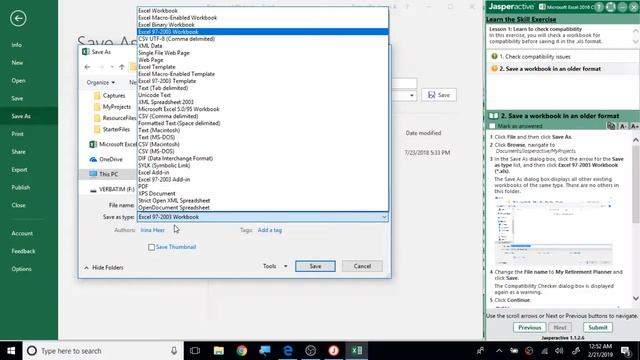Click the back arrow in Backstage view
Screen dimensions: 640x360
click(18, 18)
